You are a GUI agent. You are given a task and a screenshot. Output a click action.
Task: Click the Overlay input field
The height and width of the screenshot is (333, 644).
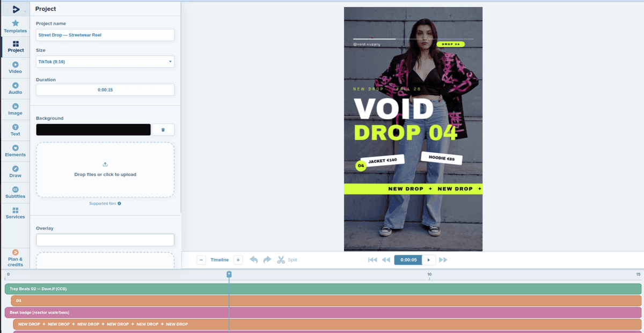105,240
